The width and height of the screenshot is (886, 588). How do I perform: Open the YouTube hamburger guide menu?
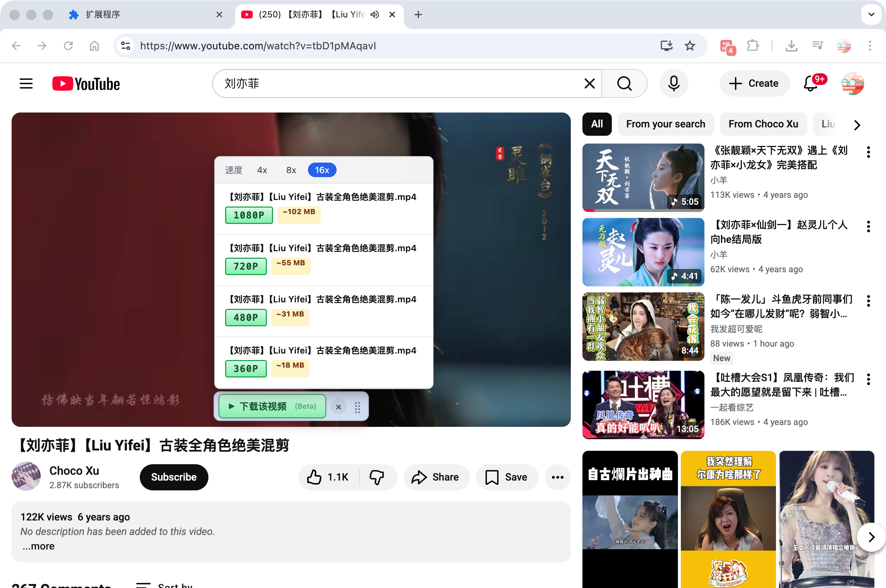pyautogui.click(x=26, y=83)
